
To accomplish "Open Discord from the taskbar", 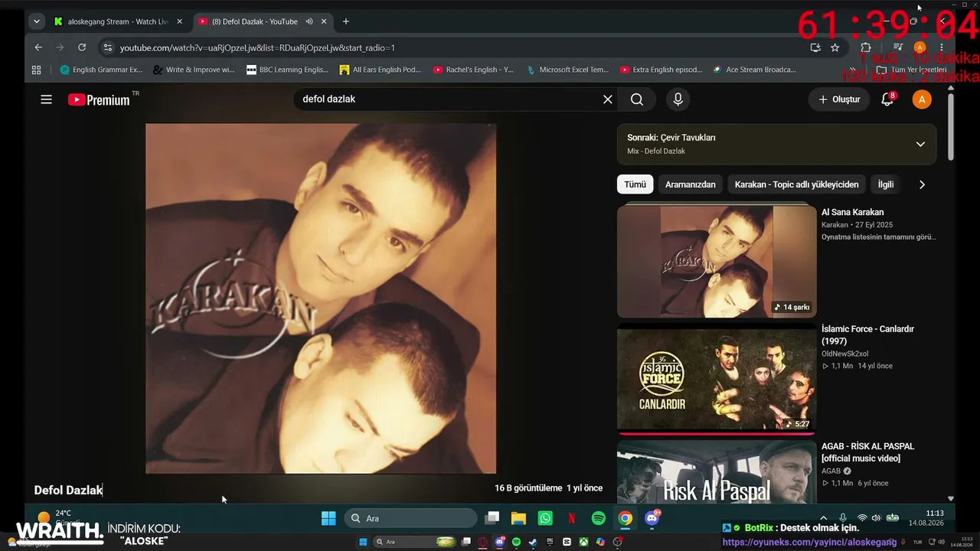I will pos(652,519).
